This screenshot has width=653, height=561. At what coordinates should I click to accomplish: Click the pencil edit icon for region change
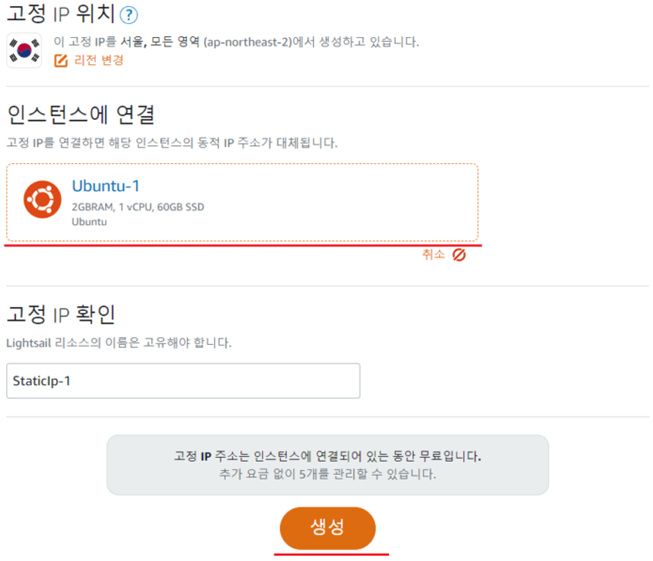pos(61,61)
